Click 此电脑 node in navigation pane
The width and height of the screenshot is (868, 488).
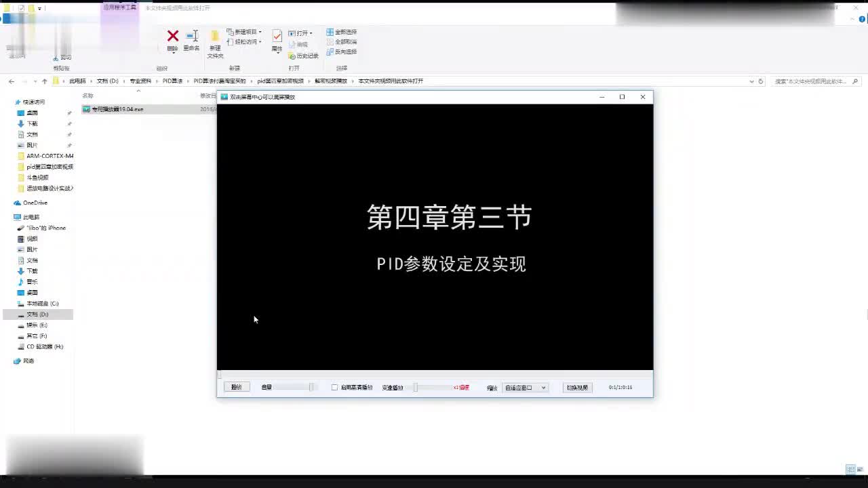(x=26, y=218)
